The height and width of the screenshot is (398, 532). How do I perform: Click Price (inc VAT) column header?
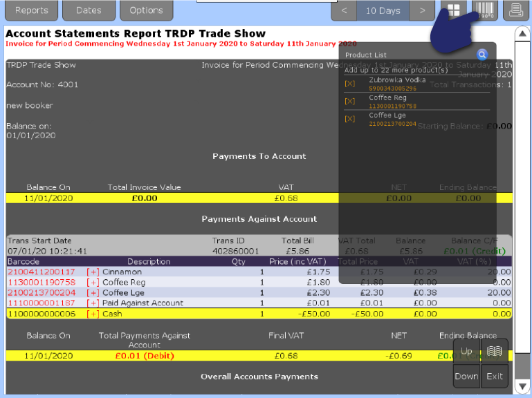point(297,261)
